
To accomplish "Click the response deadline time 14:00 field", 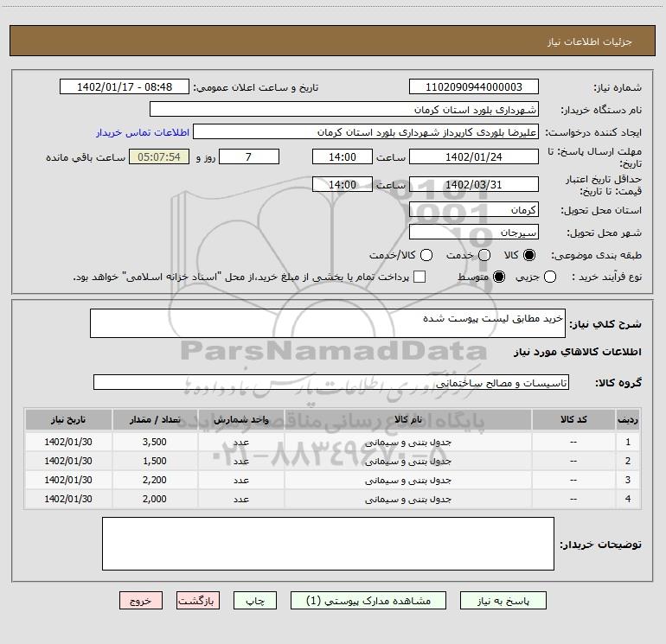I will pyautogui.click(x=343, y=156).
